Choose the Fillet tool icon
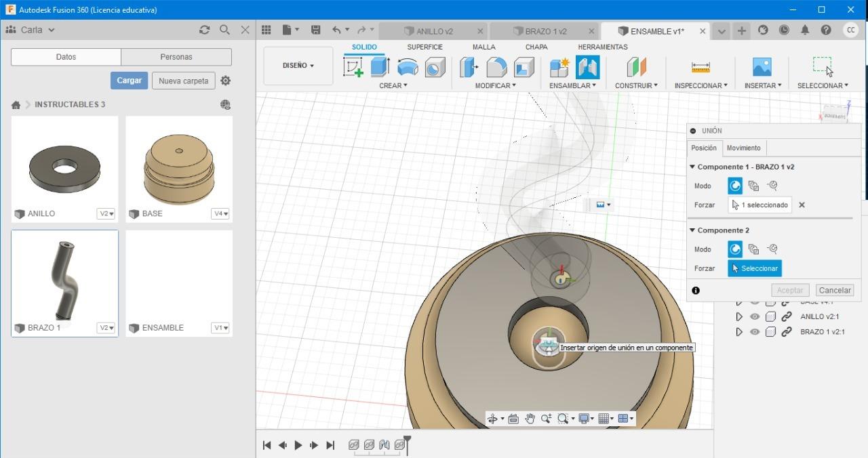 pos(496,67)
